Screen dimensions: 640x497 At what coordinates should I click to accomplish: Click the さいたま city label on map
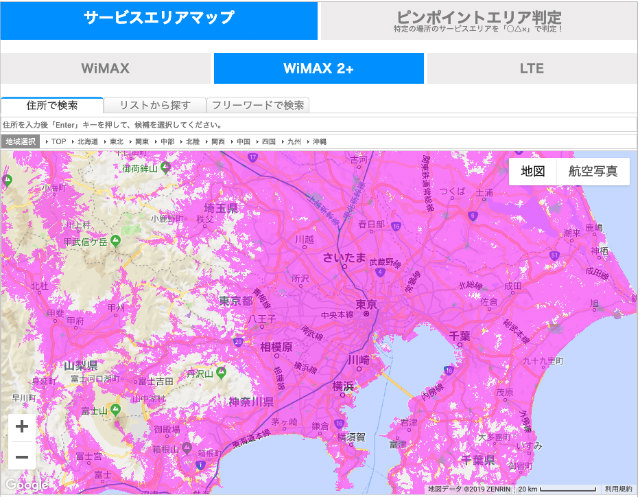[344, 257]
